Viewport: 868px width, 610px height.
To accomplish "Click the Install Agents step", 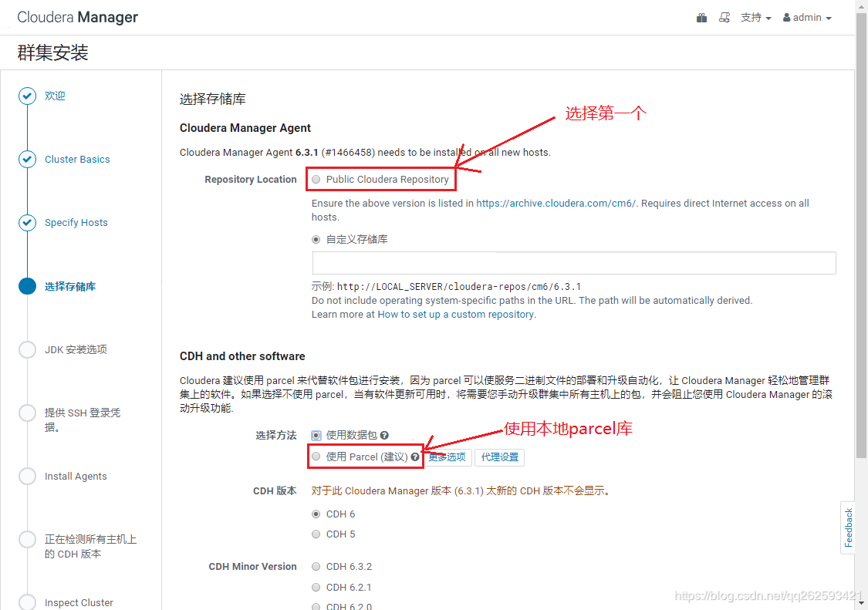I will (x=76, y=476).
